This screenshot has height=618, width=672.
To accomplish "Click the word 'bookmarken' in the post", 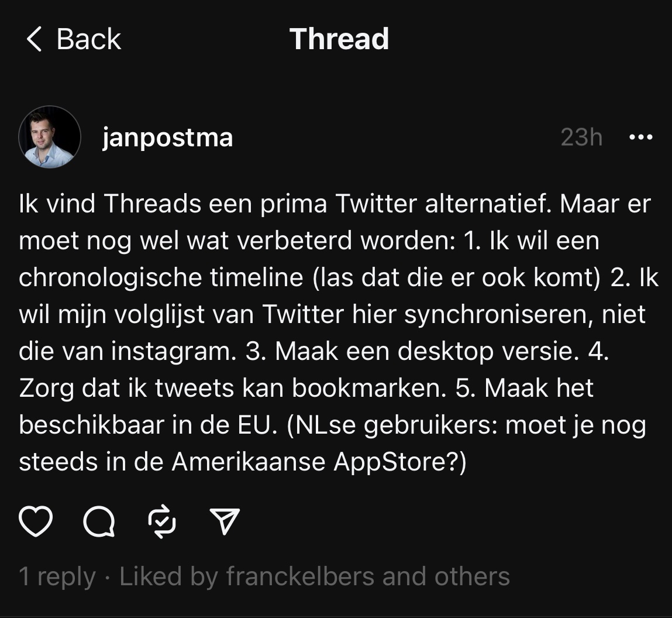I will (x=369, y=389).
